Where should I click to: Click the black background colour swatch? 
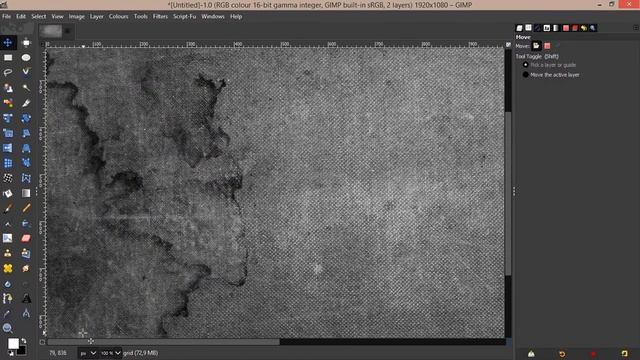(22, 350)
